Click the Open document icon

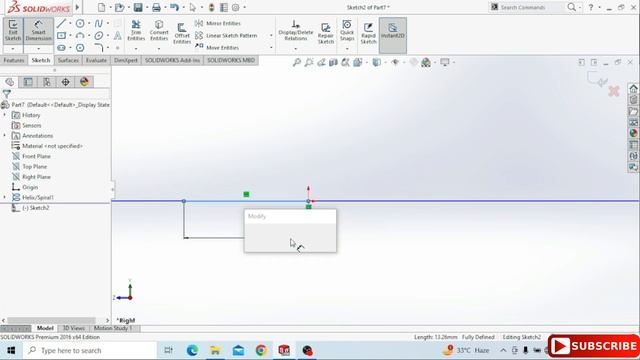pyautogui.click(x=119, y=7)
